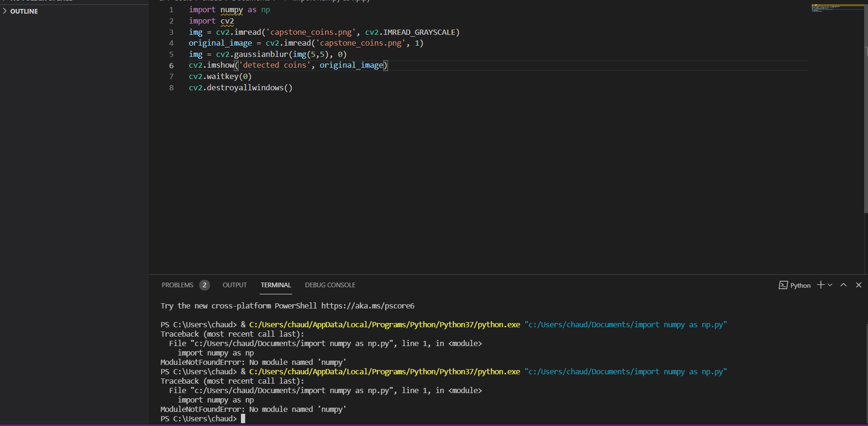The height and width of the screenshot is (426, 868).
Task: Open a new terminal with the plus icon
Action: [x=820, y=285]
